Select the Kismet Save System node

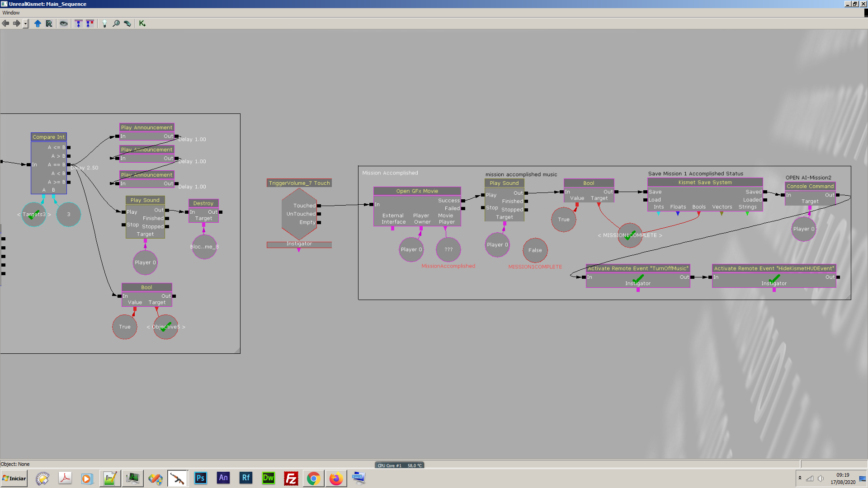(x=705, y=183)
